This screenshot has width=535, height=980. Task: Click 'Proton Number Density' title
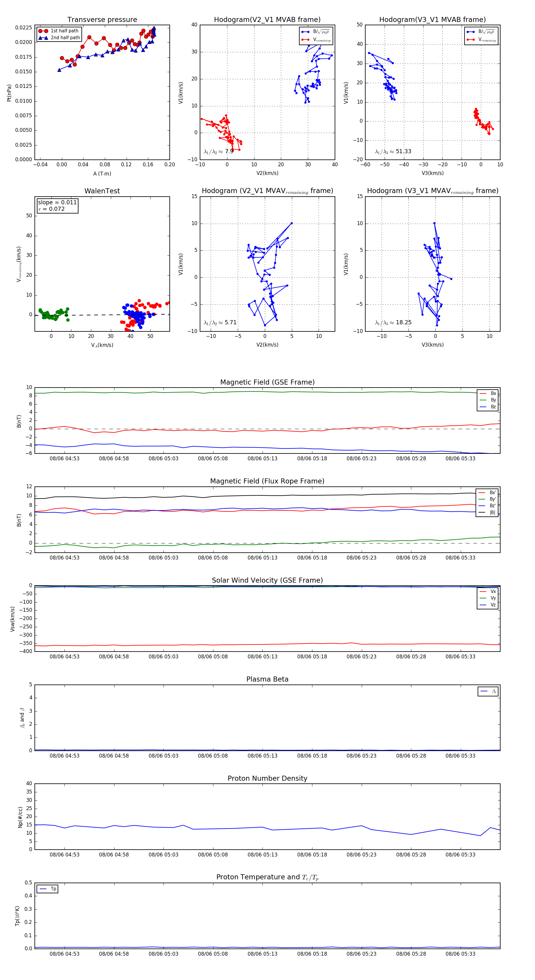[x=267, y=778]
